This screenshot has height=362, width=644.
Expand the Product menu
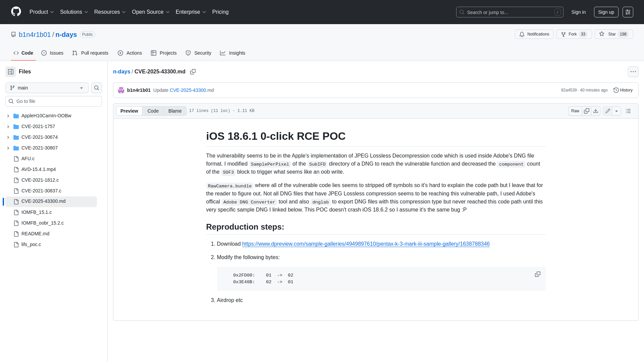click(x=42, y=12)
